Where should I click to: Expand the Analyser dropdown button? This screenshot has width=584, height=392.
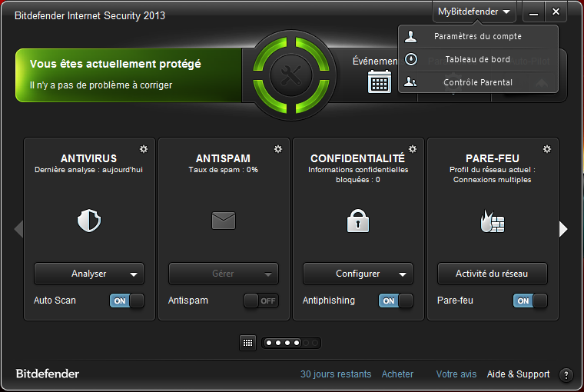[x=134, y=274]
